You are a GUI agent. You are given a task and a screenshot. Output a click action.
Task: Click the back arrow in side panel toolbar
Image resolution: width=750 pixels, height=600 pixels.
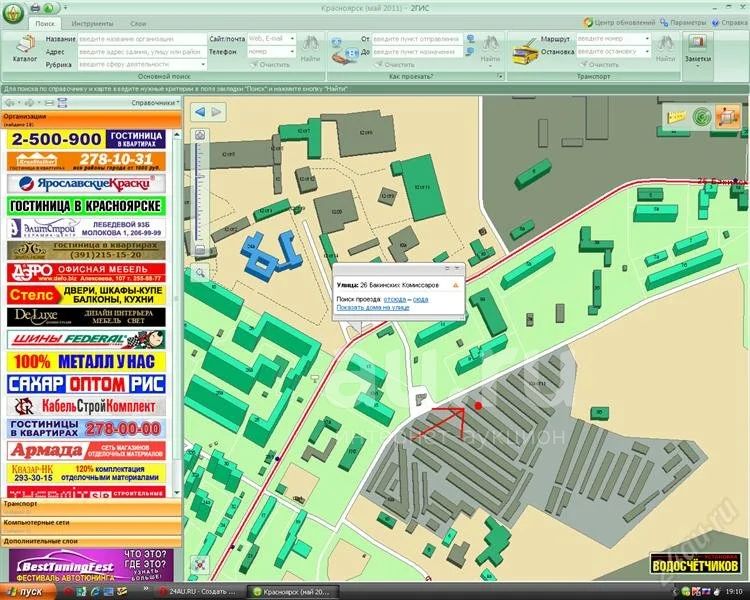[10, 103]
